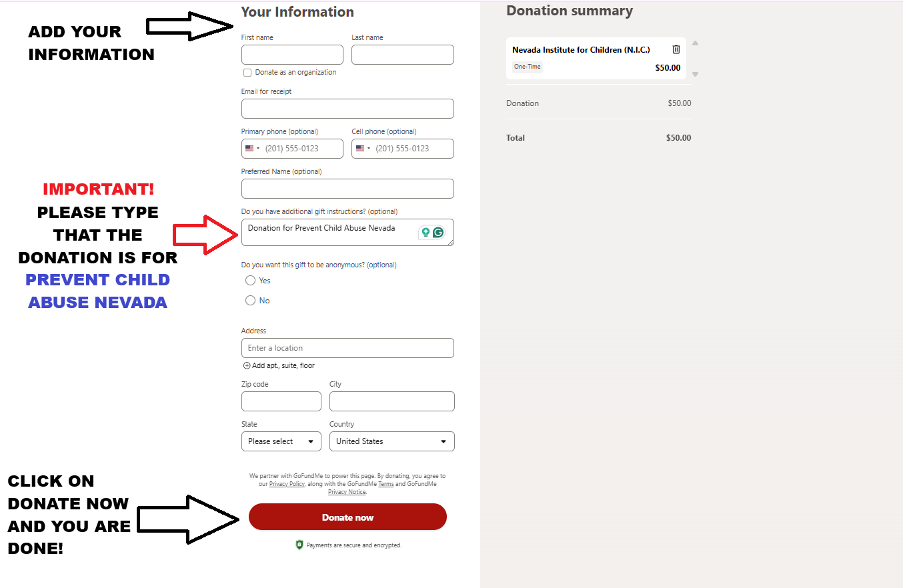Viewport: 903px width, 588px height.
Task: Open the GoFundMe Privacy Notice link
Action: coord(347,492)
